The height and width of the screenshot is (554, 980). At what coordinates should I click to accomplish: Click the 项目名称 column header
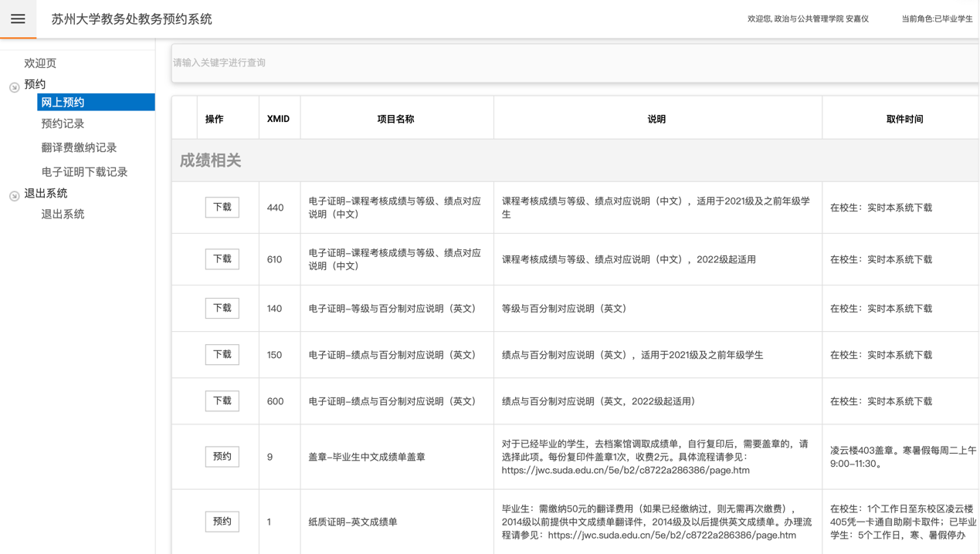coord(395,119)
